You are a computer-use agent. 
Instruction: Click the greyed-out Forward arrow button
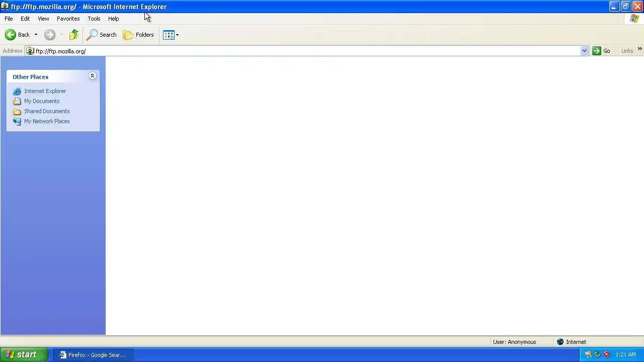click(x=49, y=35)
